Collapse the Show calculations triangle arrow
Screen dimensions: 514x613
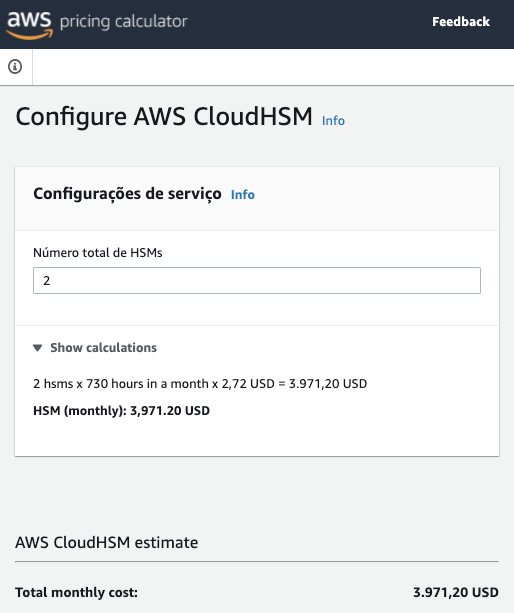pos(38,348)
